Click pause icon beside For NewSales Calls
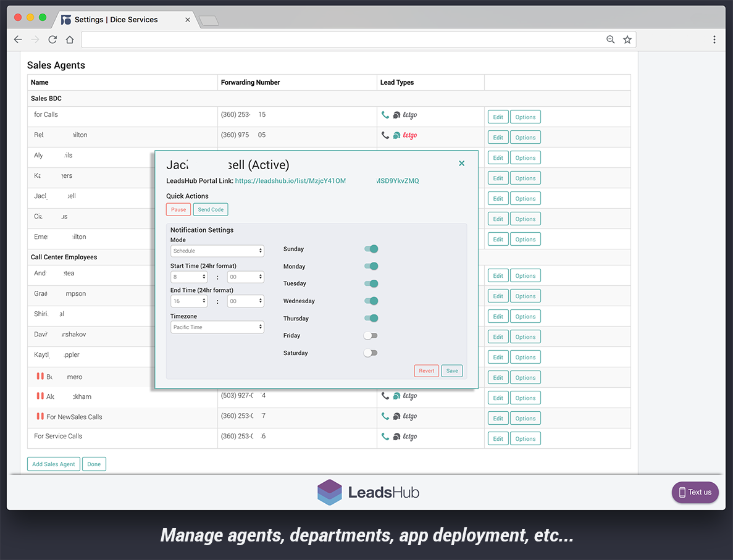The width and height of the screenshot is (733, 560). 40,416
